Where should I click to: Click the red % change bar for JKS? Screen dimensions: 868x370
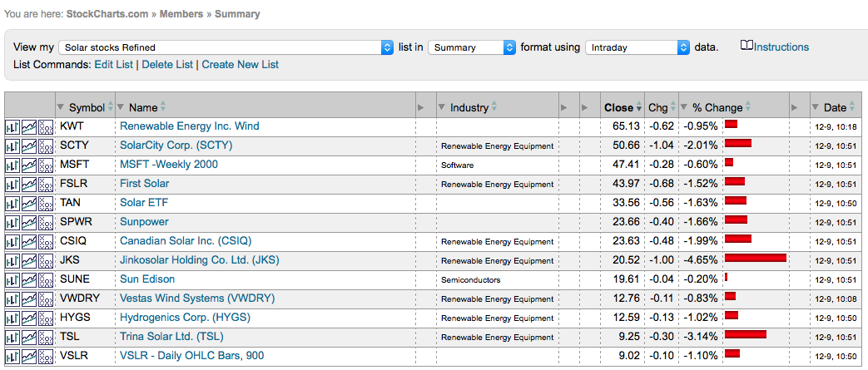[755, 258]
